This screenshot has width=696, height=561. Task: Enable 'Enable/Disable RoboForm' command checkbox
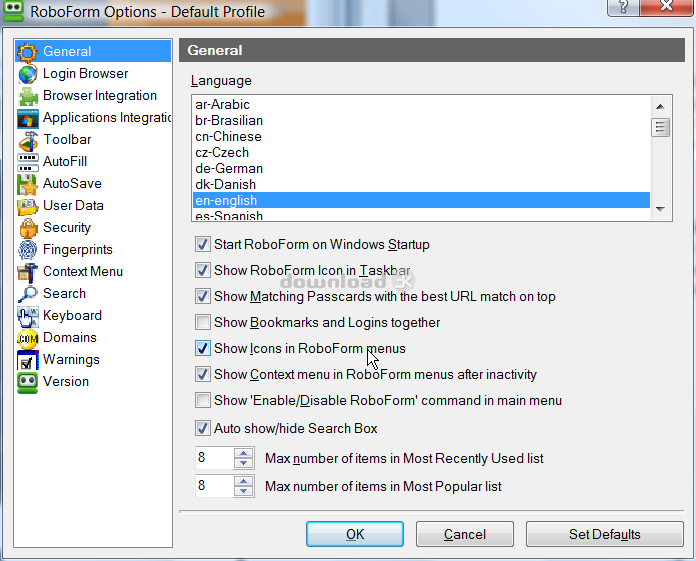coord(202,400)
